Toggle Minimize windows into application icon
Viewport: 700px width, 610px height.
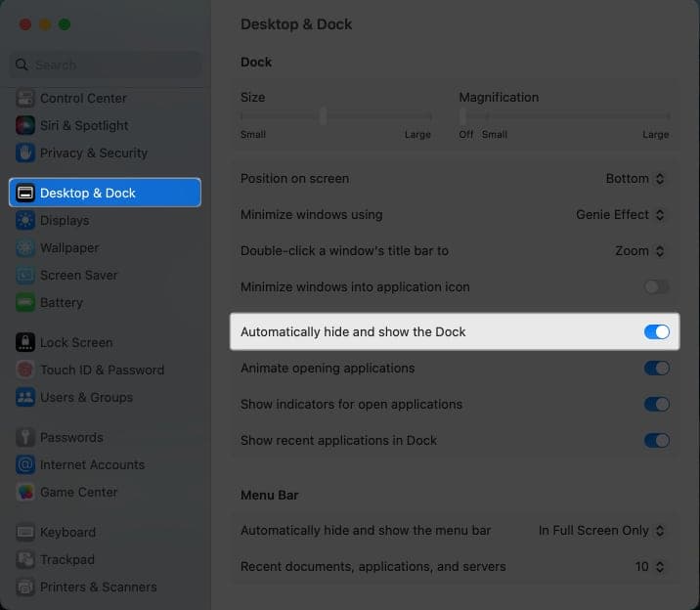(x=656, y=287)
